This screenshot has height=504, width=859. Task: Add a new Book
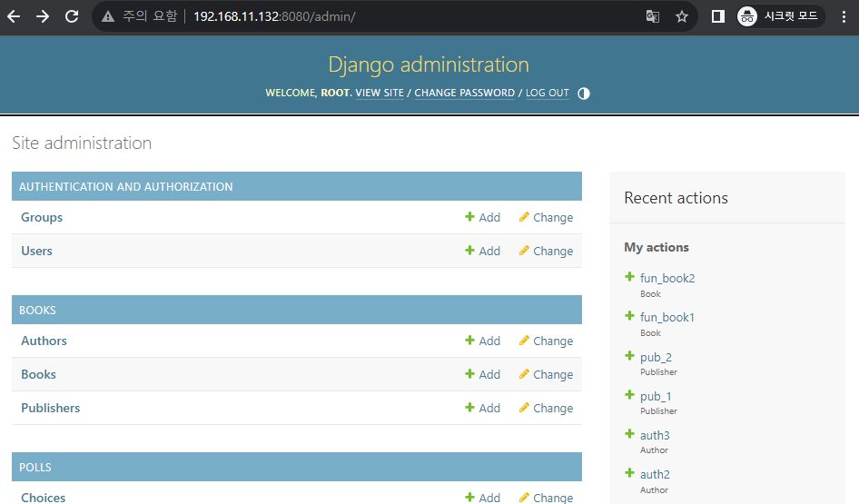point(483,374)
